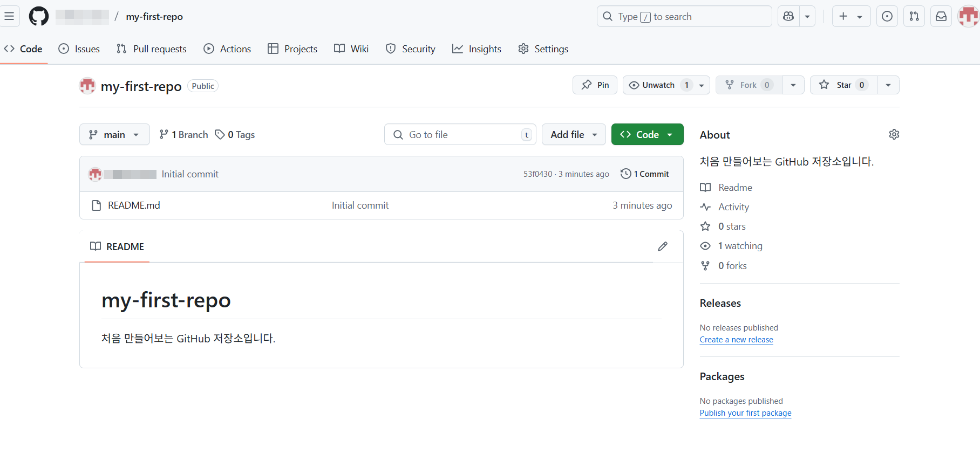Open the Releases heading link
This screenshot has height=454, width=980.
coord(720,303)
